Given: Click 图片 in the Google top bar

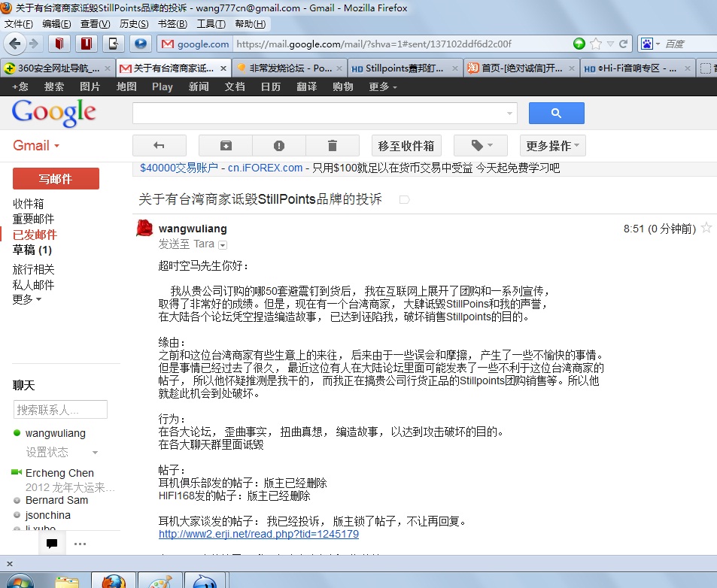Looking at the screenshot, I should (90, 86).
